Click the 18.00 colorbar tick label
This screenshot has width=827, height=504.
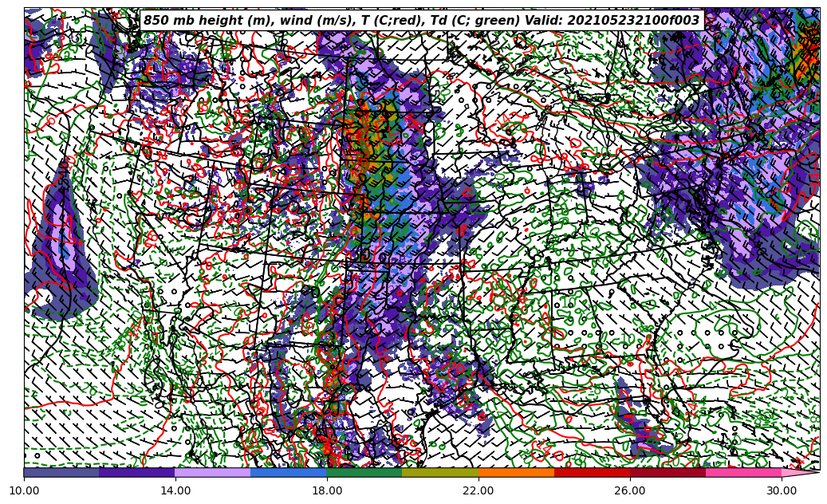pyautogui.click(x=327, y=490)
